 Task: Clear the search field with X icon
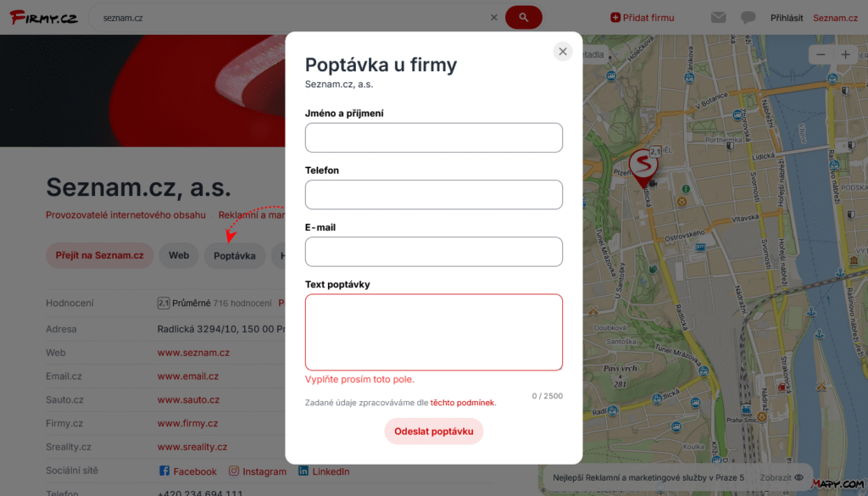coord(494,18)
